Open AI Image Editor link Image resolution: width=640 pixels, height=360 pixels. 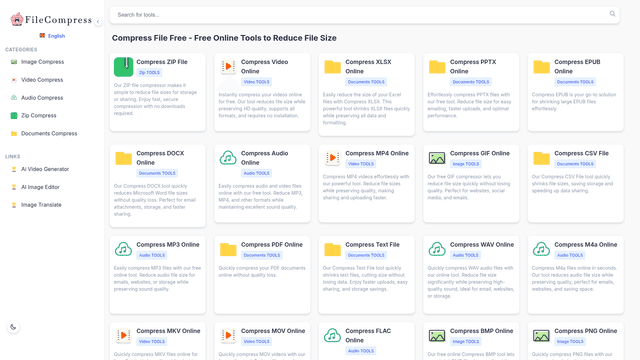40,187
